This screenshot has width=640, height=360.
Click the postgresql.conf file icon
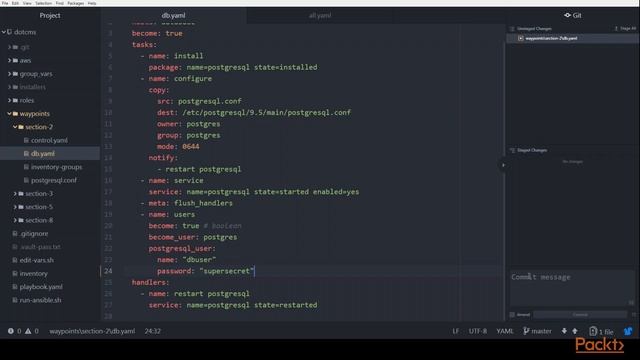pyautogui.click(x=26, y=180)
